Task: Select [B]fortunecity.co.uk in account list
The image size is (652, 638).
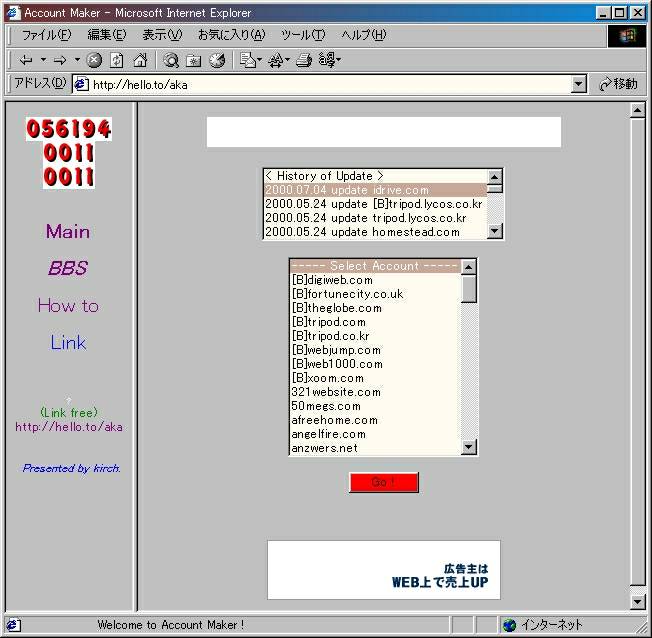Action: tap(375, 294)
